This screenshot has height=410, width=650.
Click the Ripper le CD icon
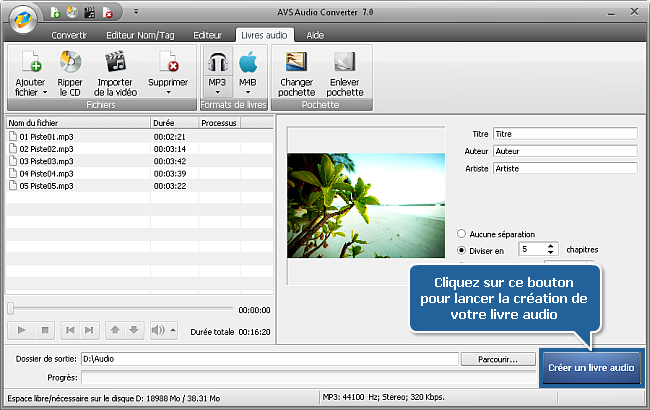[70, 64]
